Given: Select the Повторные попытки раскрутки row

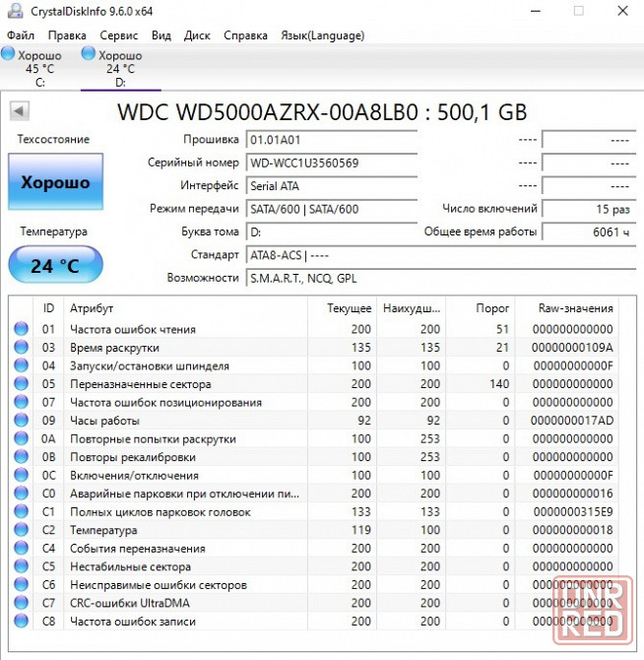Looking at the screenshot, I should click(313, 438).
